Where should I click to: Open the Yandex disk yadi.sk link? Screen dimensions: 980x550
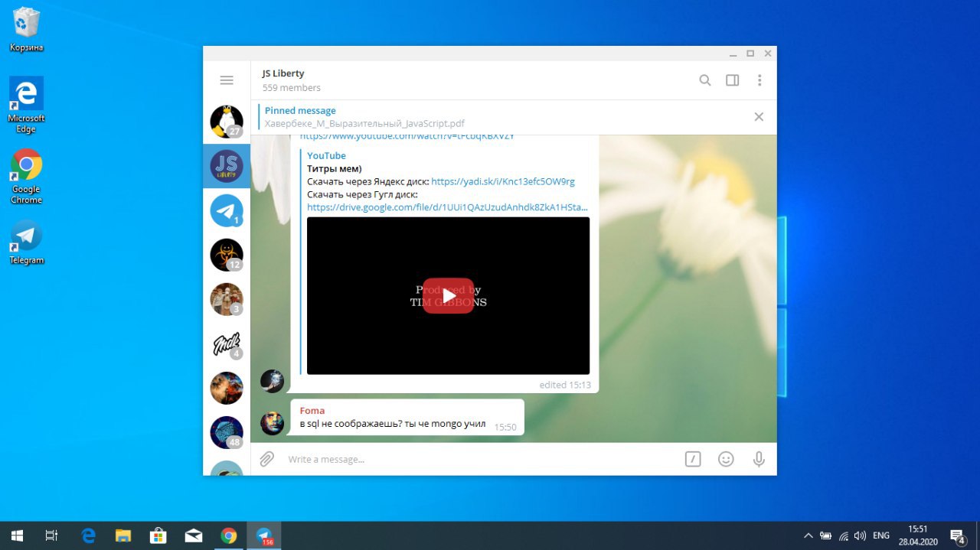click(502, 181)
